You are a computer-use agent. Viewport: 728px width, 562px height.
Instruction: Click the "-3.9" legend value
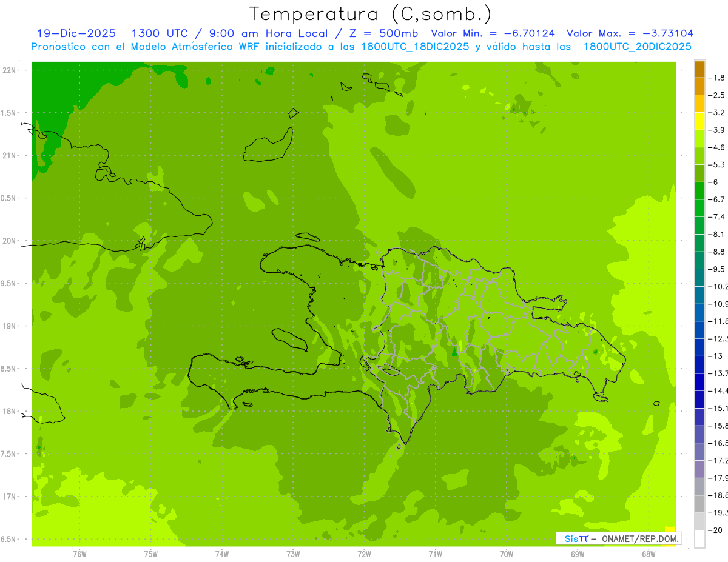tap(717, 130)
